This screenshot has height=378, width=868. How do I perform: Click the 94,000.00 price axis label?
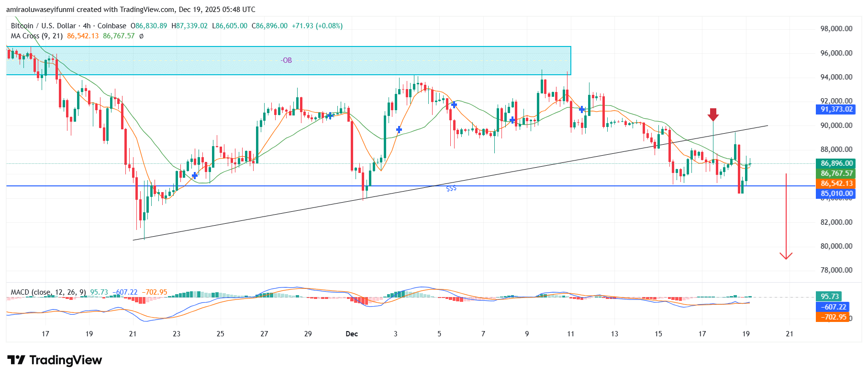pyautogui.click(x=836, y=77)
